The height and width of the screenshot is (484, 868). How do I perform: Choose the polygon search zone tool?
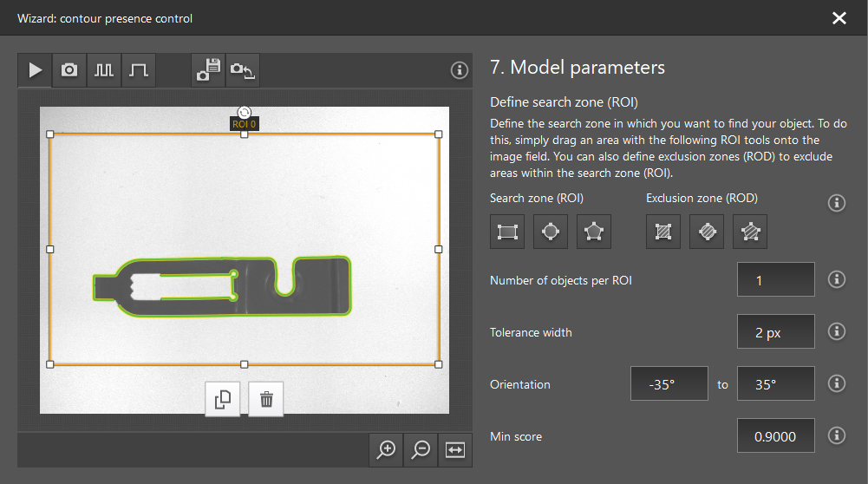pos(594,232)
